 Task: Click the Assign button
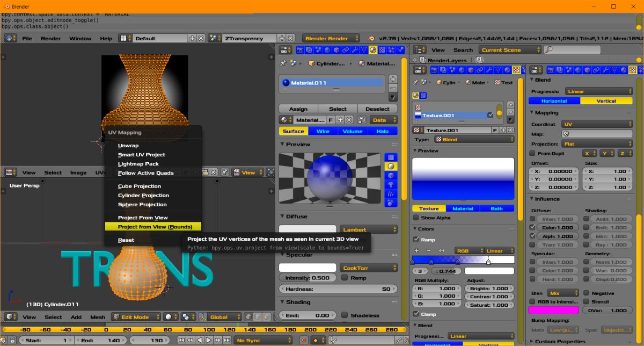pos(298,109)
